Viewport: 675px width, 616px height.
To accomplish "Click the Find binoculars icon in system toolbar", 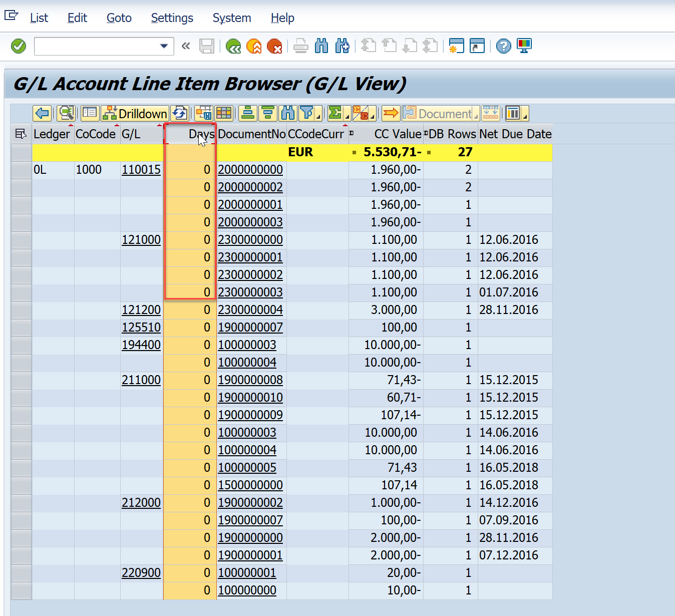I will pyautogui.click(x=321, y=46).
